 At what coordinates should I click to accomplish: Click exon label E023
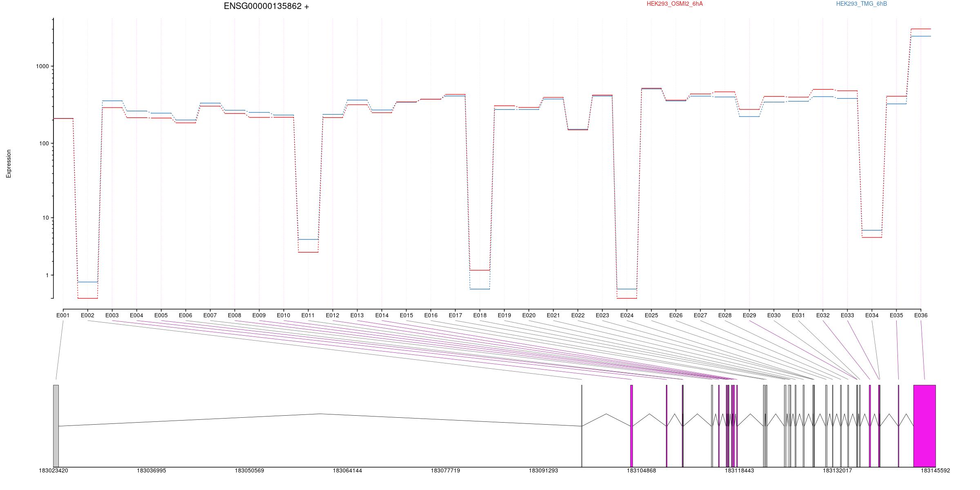[x=602, y=315]
